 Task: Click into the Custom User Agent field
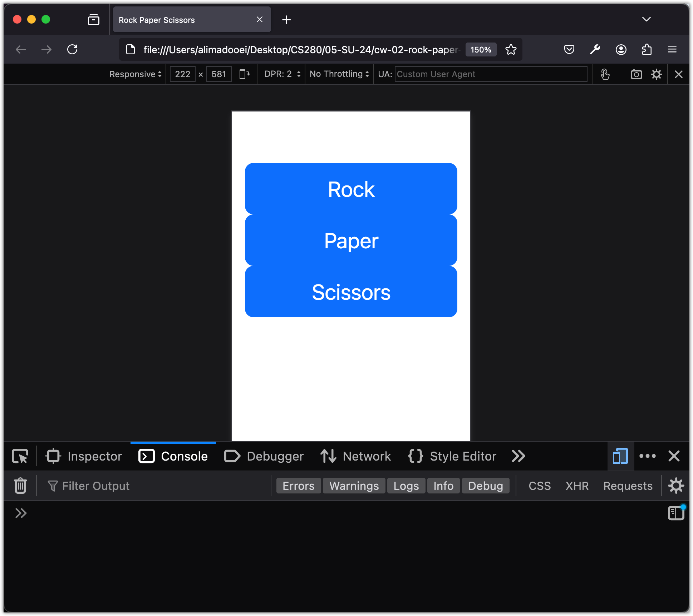491,74
